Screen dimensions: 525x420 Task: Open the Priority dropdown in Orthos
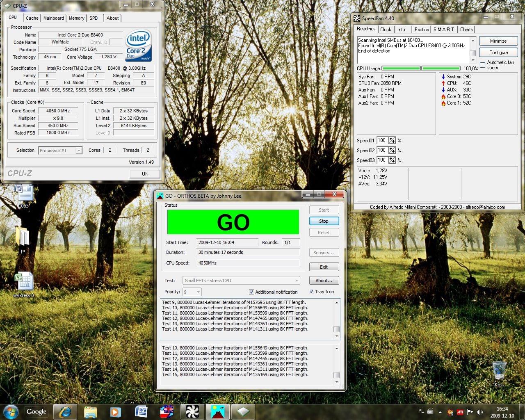(192, 292)
